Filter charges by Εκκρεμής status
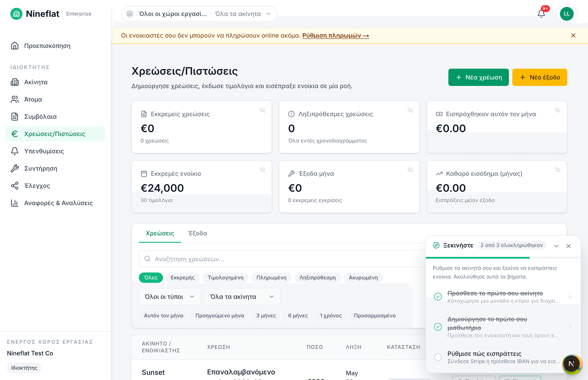The image size is (588, 380). (x=183, y=278)
